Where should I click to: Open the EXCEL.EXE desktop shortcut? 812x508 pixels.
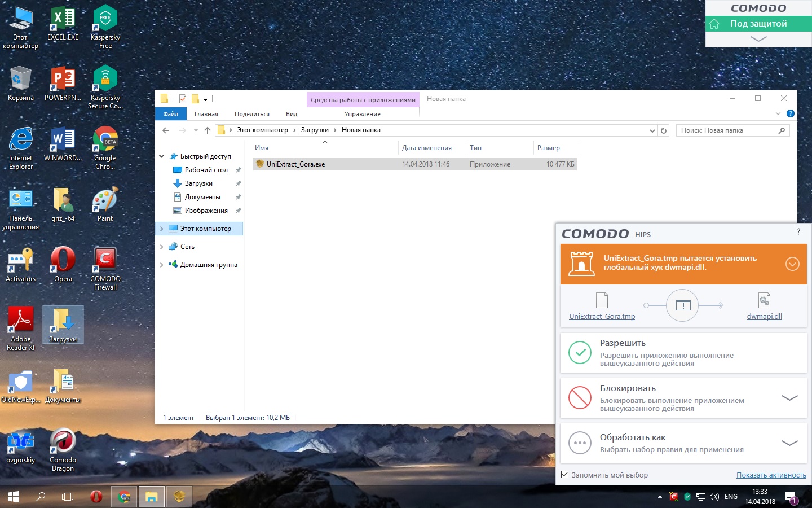pos(63,24)
